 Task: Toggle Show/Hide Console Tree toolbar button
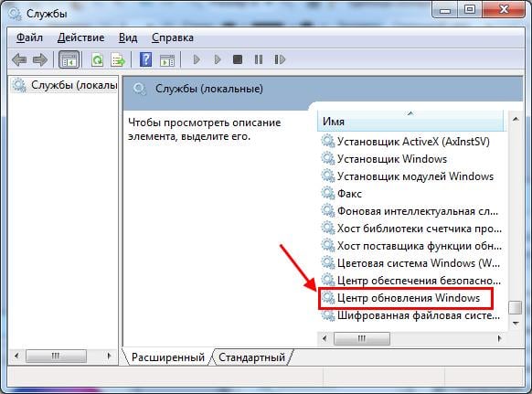(x=69, y=59)
